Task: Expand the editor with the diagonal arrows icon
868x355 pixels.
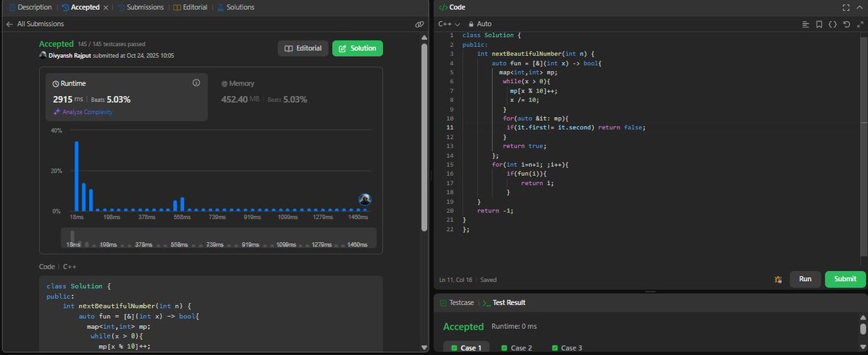Action: point(860,25)
